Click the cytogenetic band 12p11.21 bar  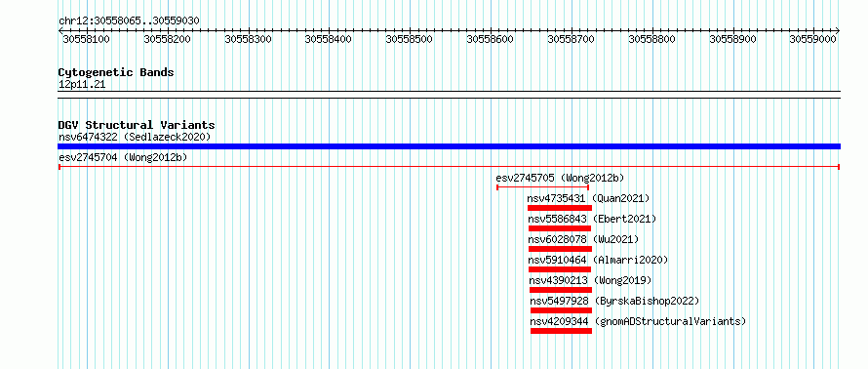449,94
